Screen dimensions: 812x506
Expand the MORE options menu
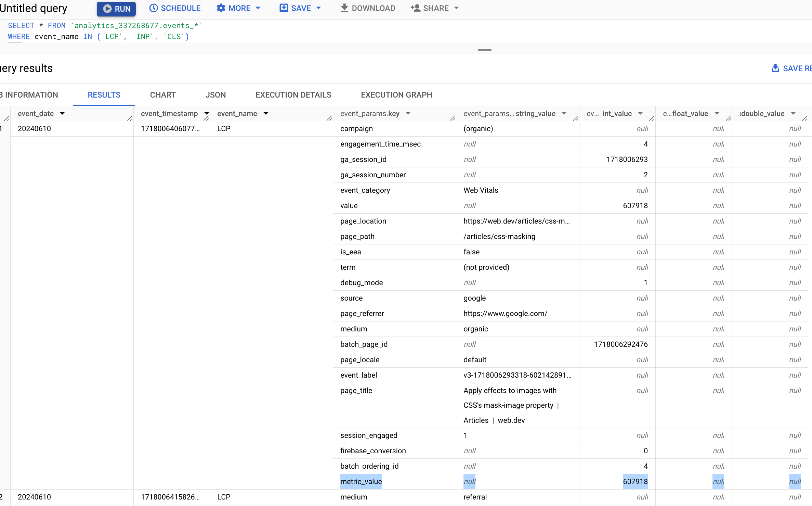click(x=237, y=8)
